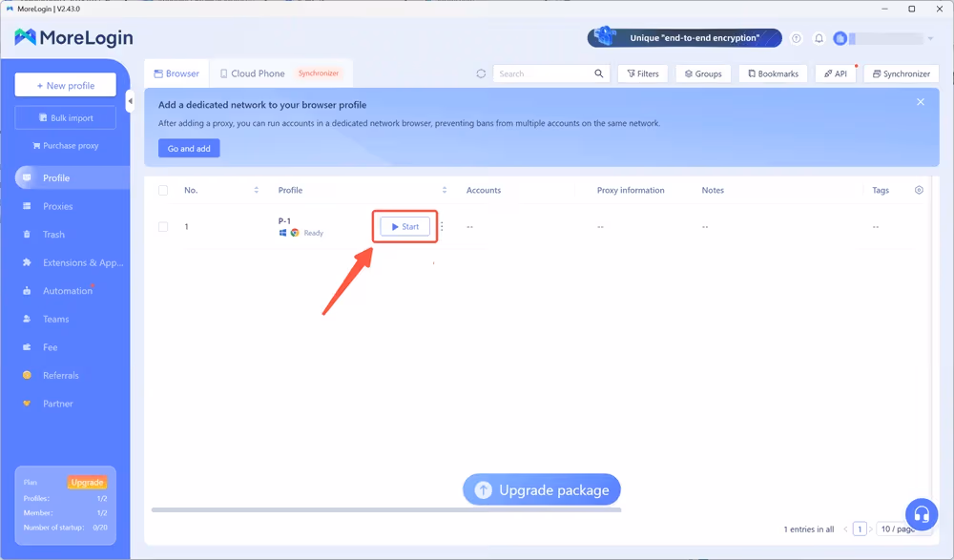Image resolution: width=954 pixels, height=560 pixels.
Task: Click Go and add to configure a proxy
Action: (x=189, y=148)
